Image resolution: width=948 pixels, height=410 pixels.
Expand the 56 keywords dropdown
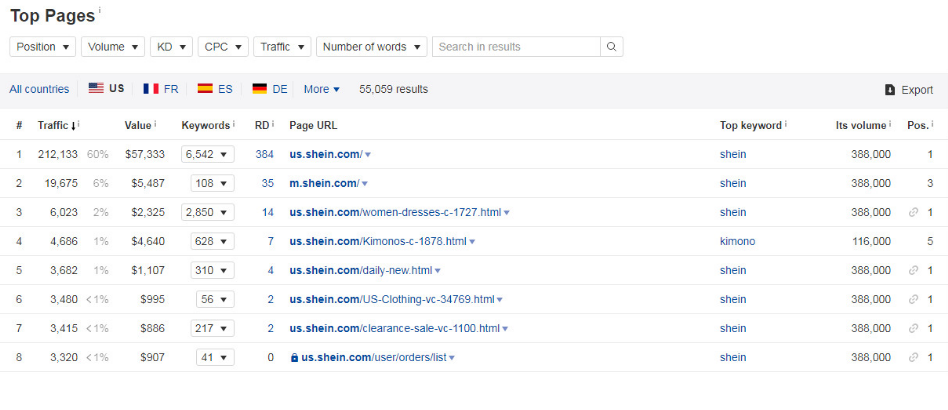(215, 299)
